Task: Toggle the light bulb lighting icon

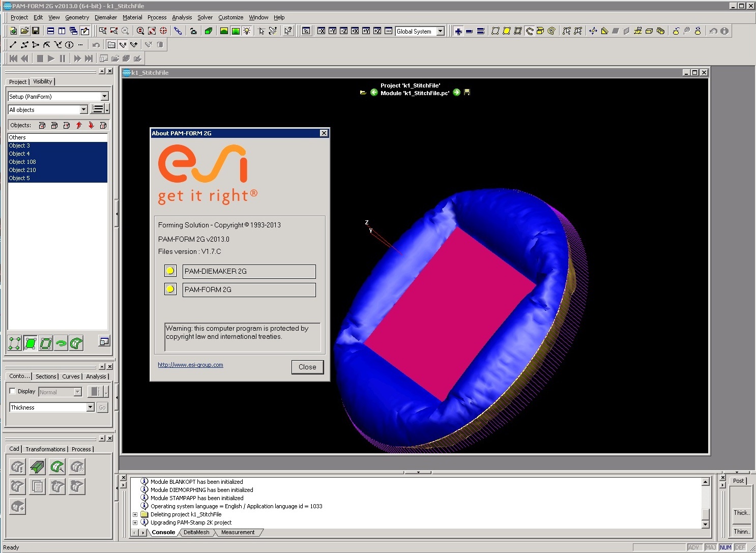Action: [247, 31]
